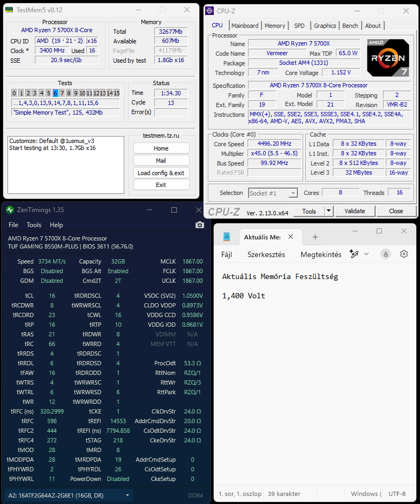Screen dimensions: 420x504
Task: Click the TestMem5 Time 1:34.30 field
Action: click(171, 93)
